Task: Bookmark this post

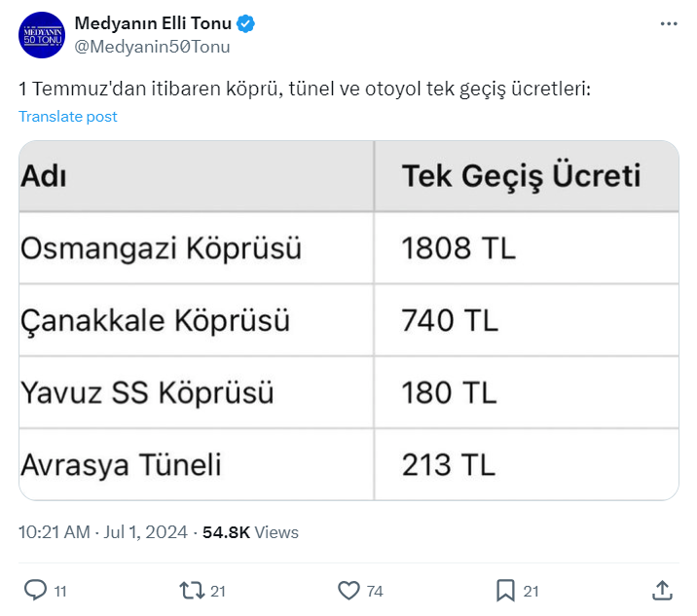Action: point(505,590)
